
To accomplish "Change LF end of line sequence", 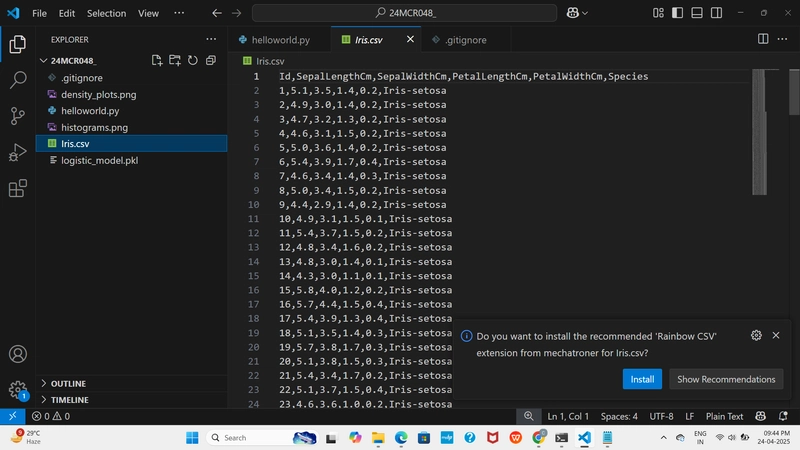I will coord(689,416).
